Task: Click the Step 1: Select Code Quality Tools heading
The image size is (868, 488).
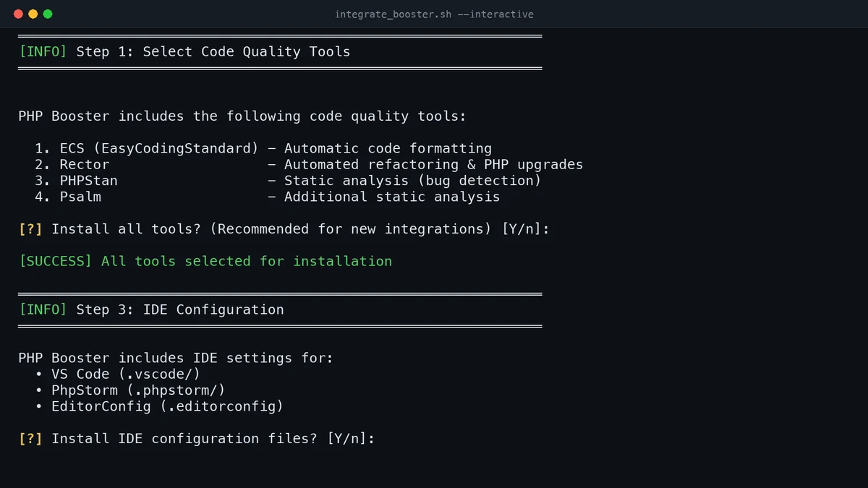Action: tap(213, 51)
